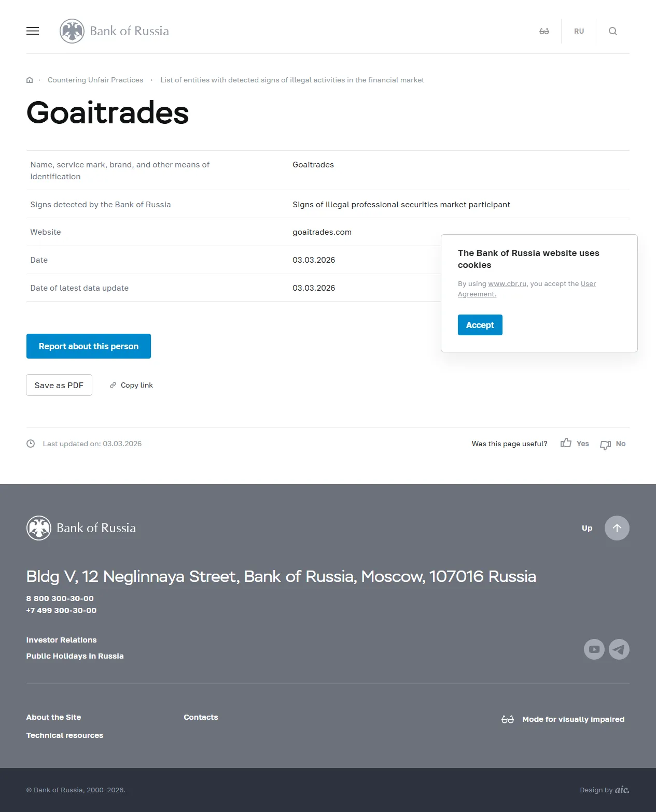Click the Bank of Russia header logo
The image size is (656, 812).
click(115, 31)
